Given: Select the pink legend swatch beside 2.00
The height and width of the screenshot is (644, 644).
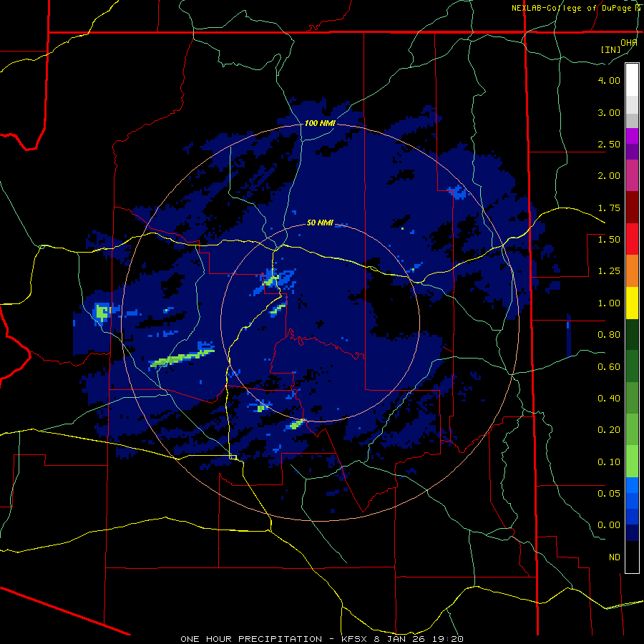Looking at the screenshot, I should tap(632, 176).
